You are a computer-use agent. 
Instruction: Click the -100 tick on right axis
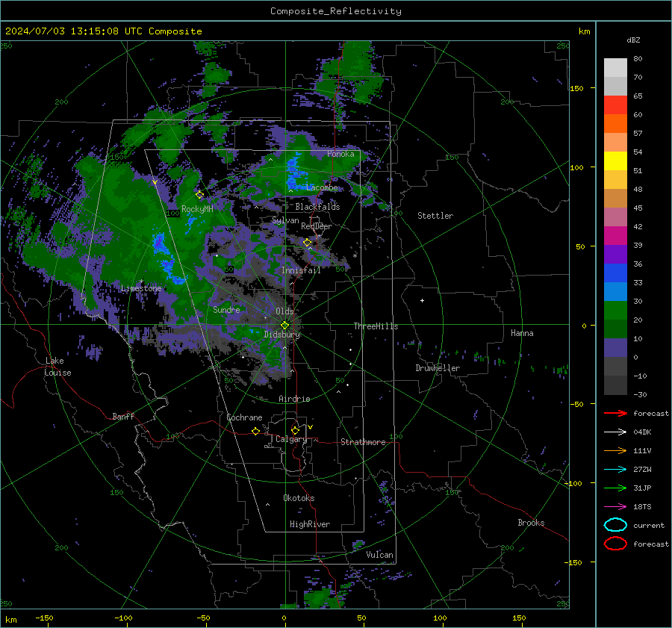(x=573, y=483)
